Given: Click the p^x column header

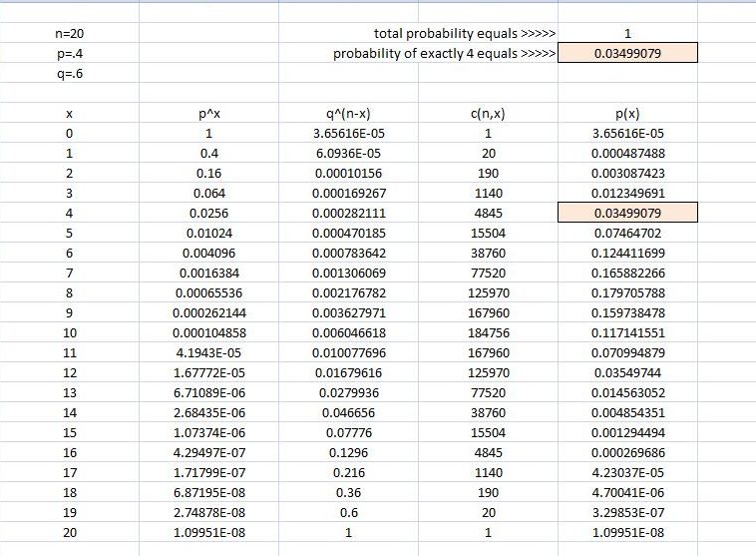Looking at the screenshot, I should click(x=208, y=113).
